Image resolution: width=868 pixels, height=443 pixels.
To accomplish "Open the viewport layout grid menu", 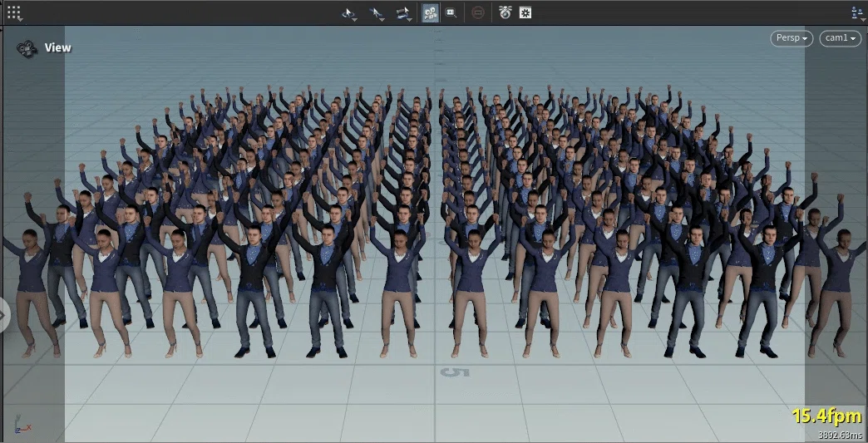I will pos(14,12).
